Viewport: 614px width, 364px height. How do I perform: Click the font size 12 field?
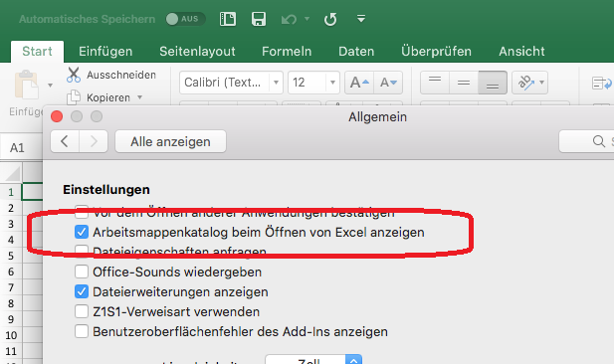click(x=307, y=83)
